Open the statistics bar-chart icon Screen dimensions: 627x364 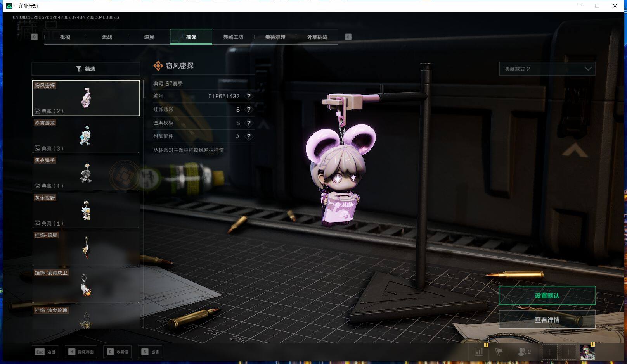click(x=479, y=352)
